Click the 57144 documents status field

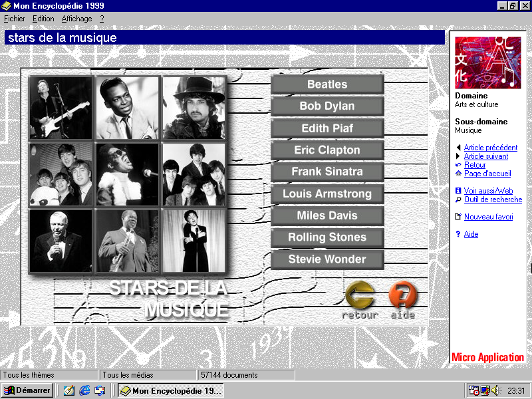pyautogui.click(x=246, y=375)
